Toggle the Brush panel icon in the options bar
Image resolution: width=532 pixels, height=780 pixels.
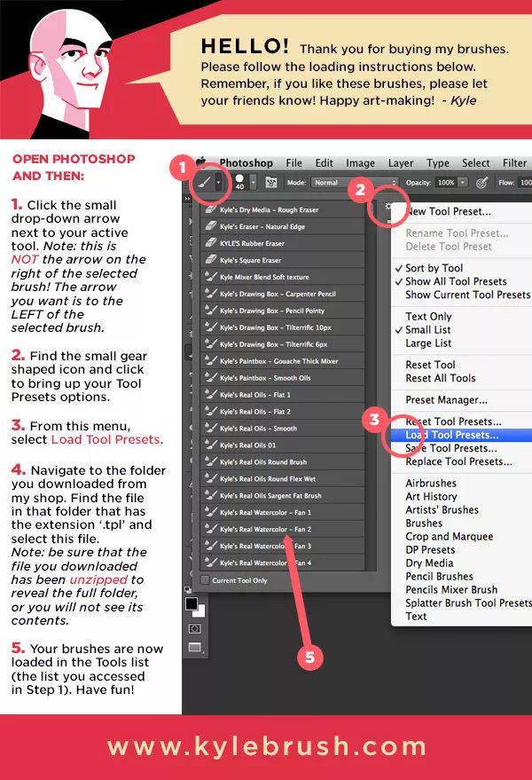tap(271, 183)
